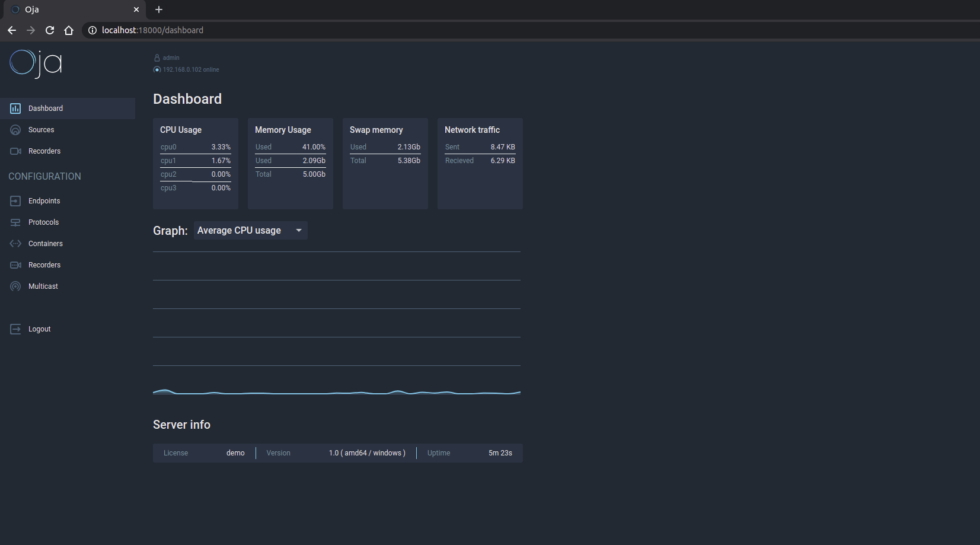This screenshot has height=545, width=980.
Task: Click the Protocols icon in sidebar
Action: pyautogui.click(x=15, y=222)
